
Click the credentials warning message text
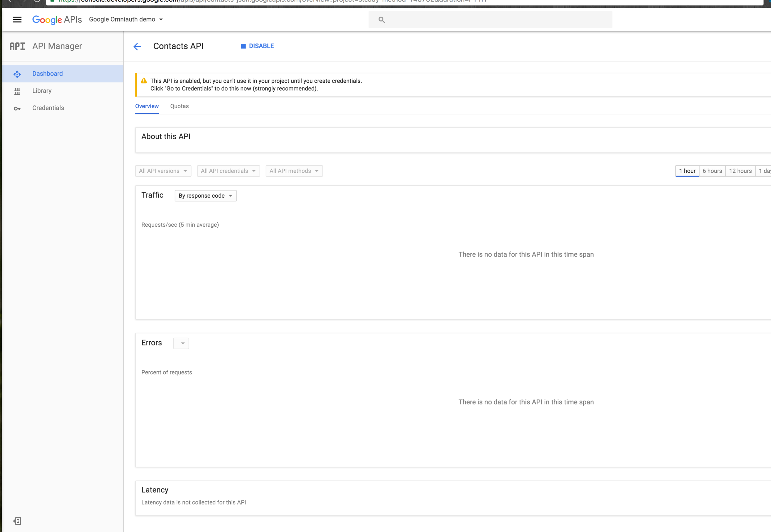(x=256, y=85)
